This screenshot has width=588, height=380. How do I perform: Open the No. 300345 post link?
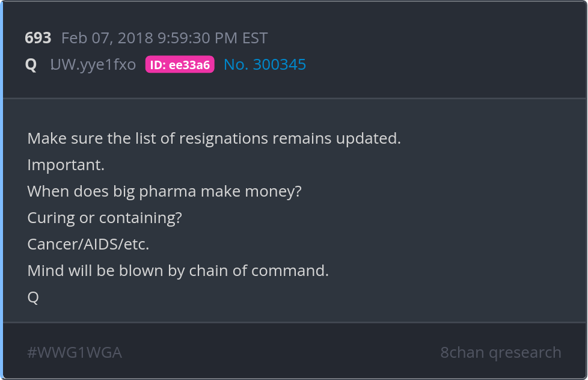pyautogui.click(x=265, y=64)
